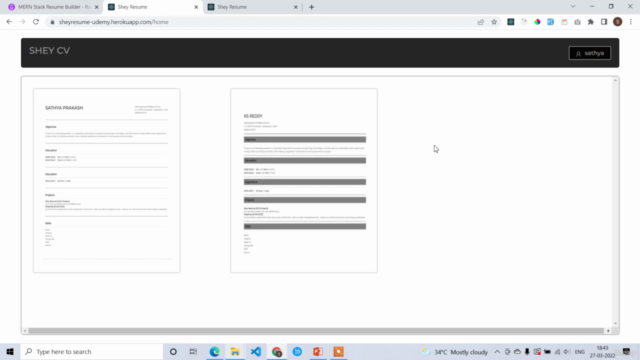The image size is (640, 360).
Task: Click the address bar URL
Action: click(x=113, y=22)
